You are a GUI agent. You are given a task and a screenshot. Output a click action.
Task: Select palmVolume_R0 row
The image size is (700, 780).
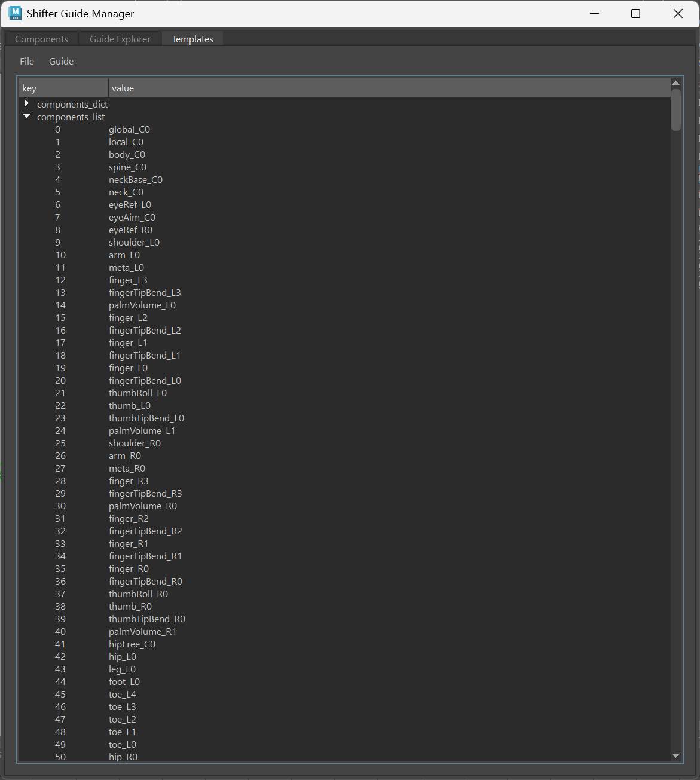pyautogui.click(x=344, y=506)
